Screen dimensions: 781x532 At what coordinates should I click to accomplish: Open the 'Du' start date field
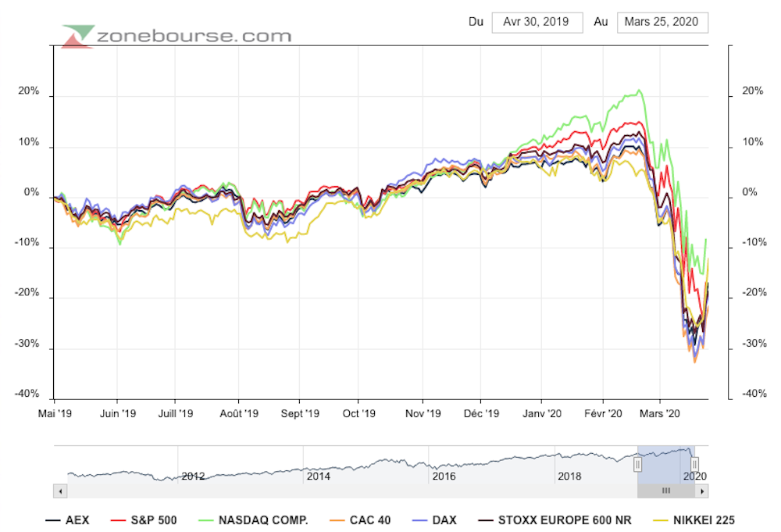click(537, 22)
